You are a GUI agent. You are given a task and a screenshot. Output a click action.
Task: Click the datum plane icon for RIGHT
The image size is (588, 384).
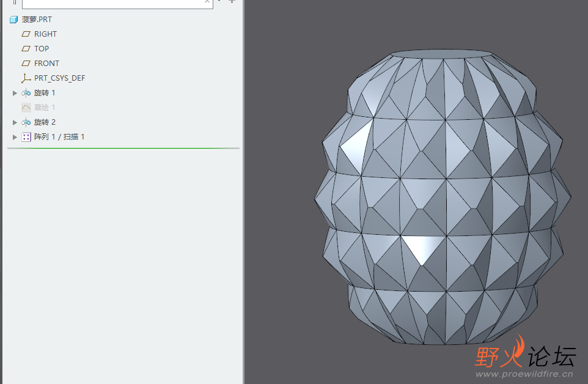tap(26, 34)
